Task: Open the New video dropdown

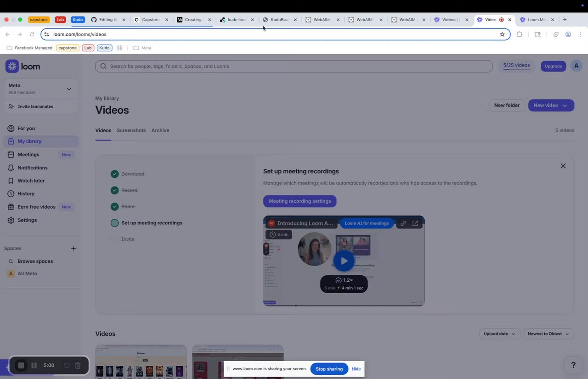Action: coord(551,105)
